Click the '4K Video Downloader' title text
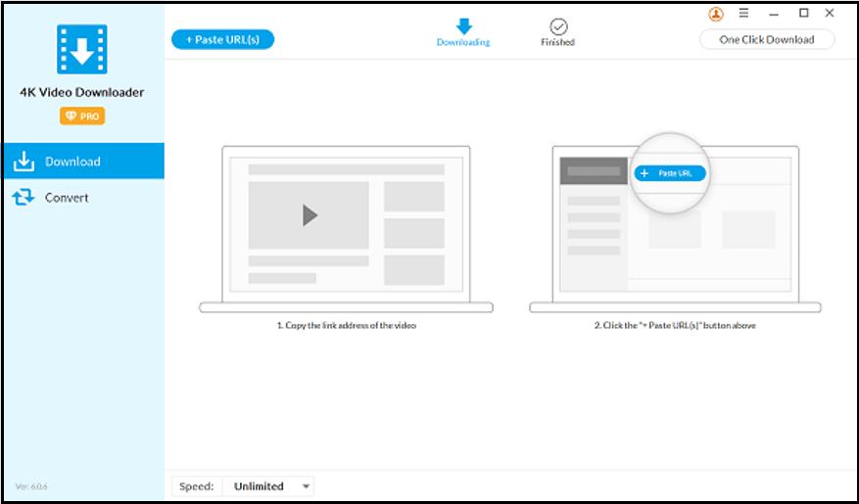 82,92
